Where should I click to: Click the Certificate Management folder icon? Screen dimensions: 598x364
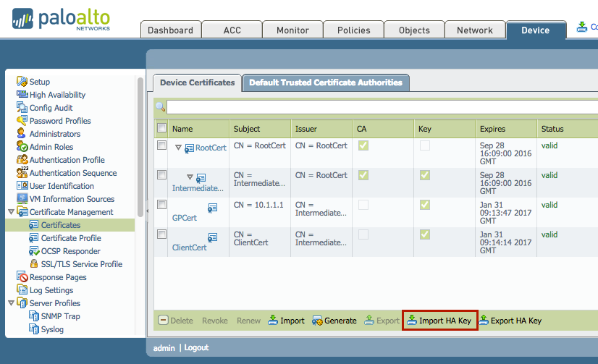[x=22, y=211]
